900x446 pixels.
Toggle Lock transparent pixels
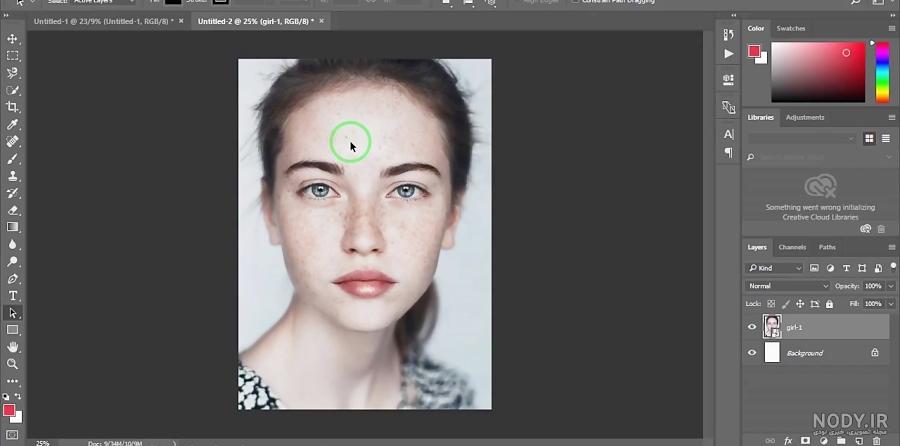point(771,304)
